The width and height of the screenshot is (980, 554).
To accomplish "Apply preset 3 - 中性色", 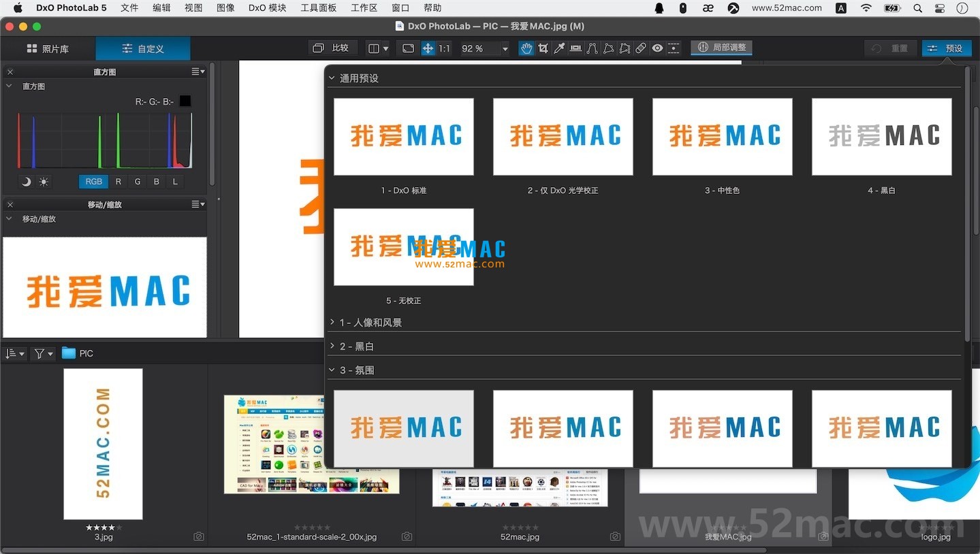I will point(723,137).
